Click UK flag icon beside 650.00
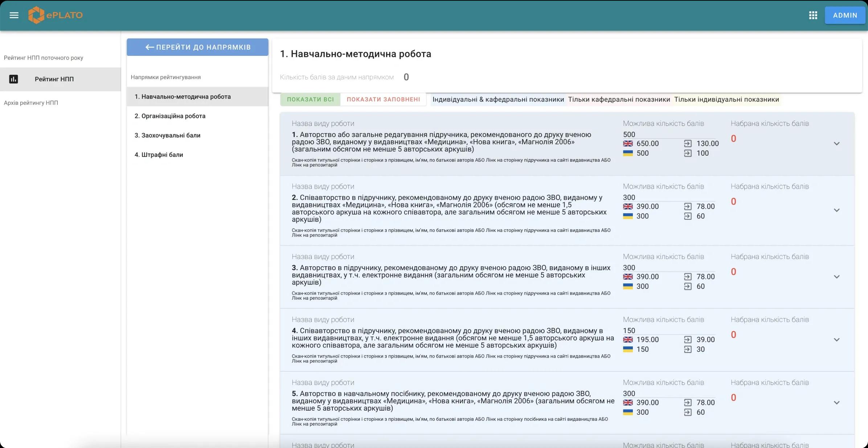The height and width of the screenshot is (448, 868). pyautogui.click(x=628, y=144)
